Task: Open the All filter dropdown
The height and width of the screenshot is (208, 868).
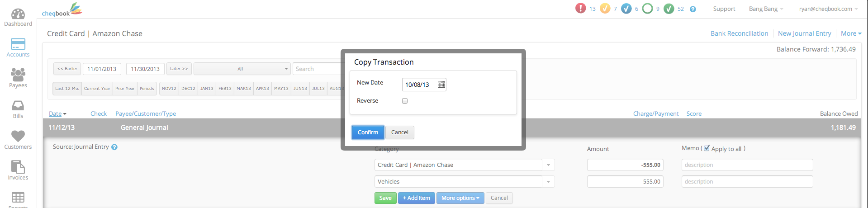Action: tap(242, 69)
